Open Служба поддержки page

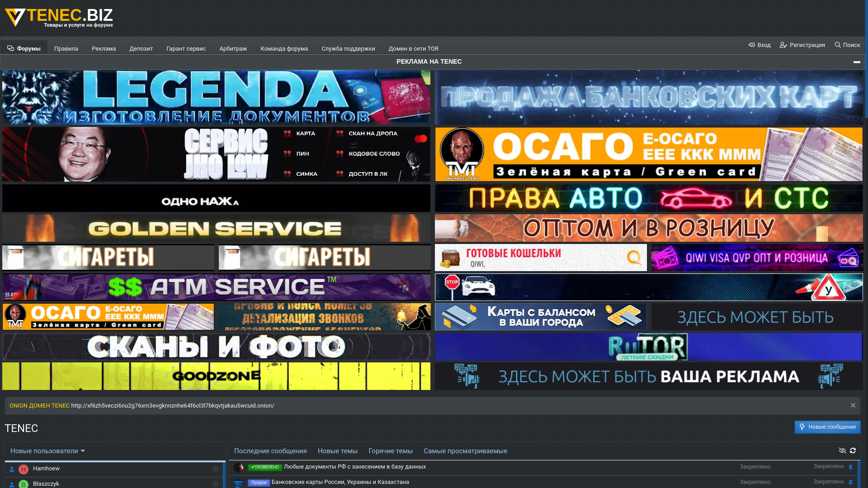[x=348, y=48]
